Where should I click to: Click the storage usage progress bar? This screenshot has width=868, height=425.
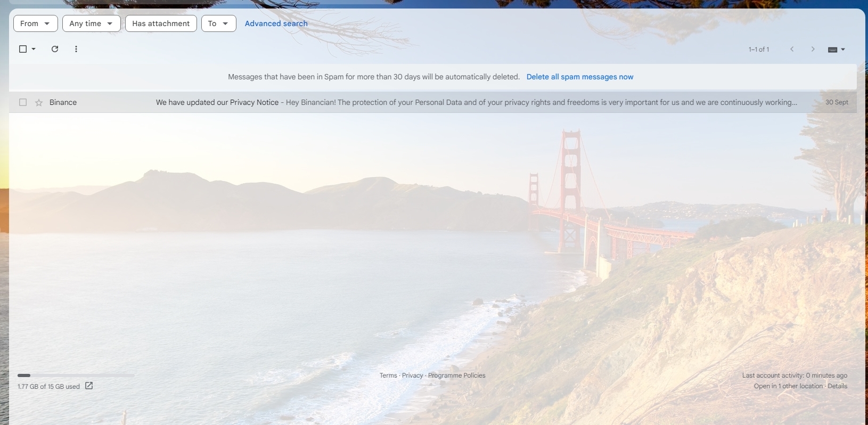pos(76,375)
